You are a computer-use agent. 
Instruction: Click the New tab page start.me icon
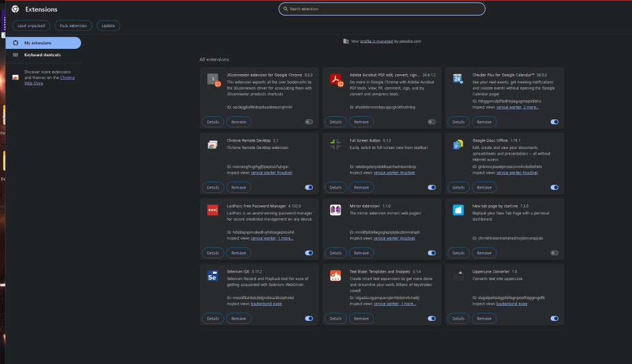[x=458, y=210]
